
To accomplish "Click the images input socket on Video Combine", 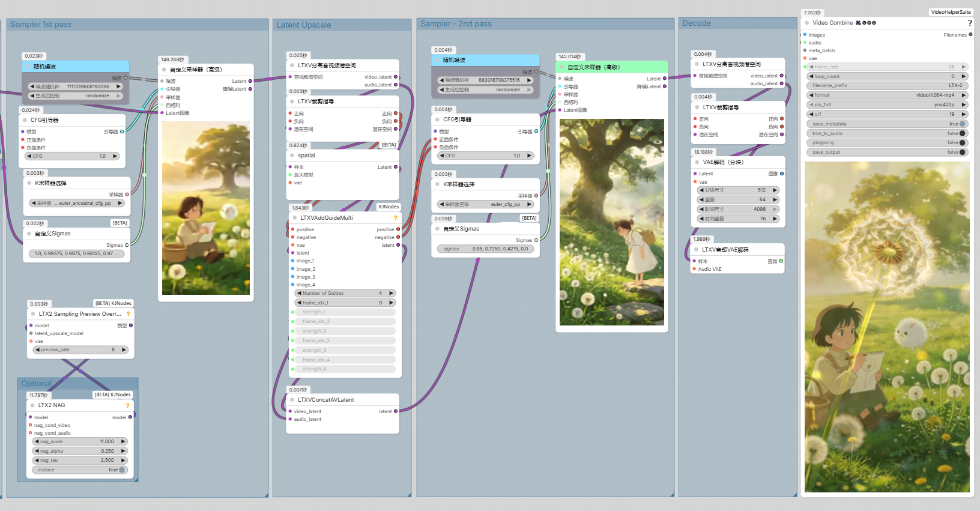I will (805, 35).
